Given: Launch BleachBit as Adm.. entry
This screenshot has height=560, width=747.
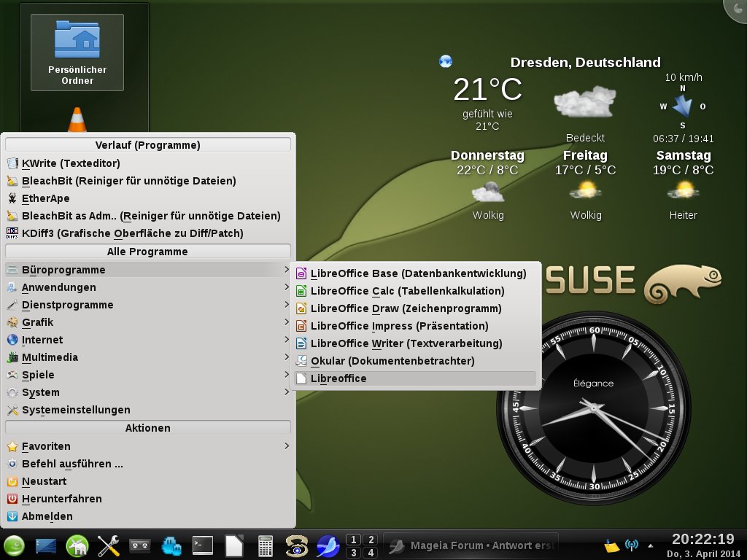Looking at the screenshot, I should tap(147, 216).
